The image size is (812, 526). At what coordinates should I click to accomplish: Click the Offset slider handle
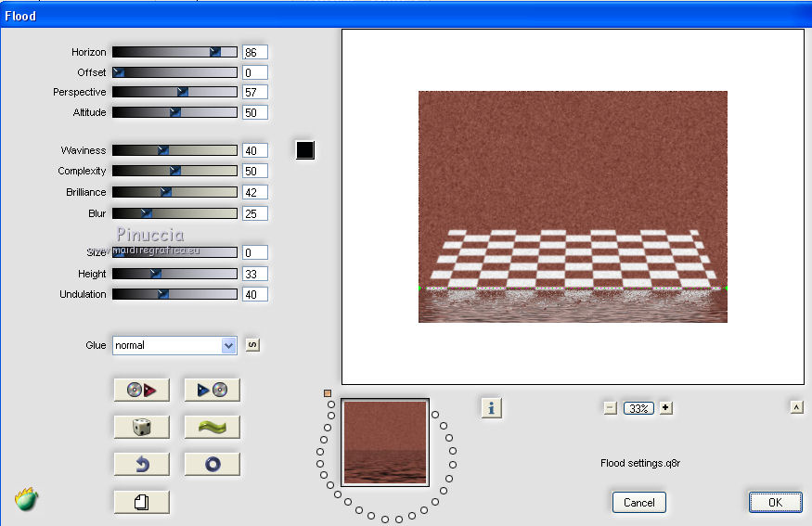[x=119, y=72]
